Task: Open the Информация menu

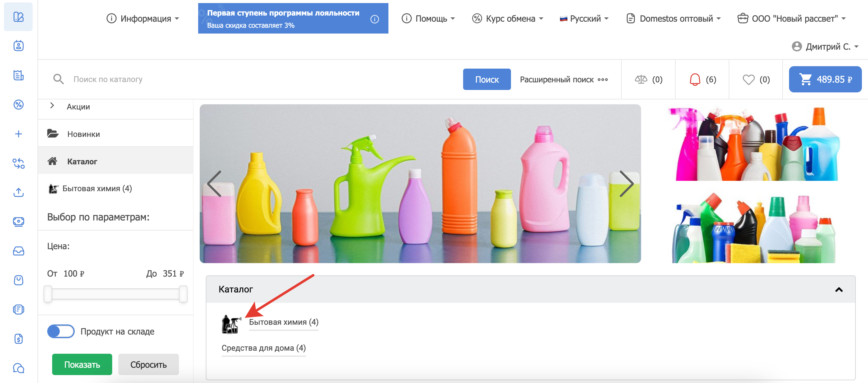Action: (x=143, y=19)
